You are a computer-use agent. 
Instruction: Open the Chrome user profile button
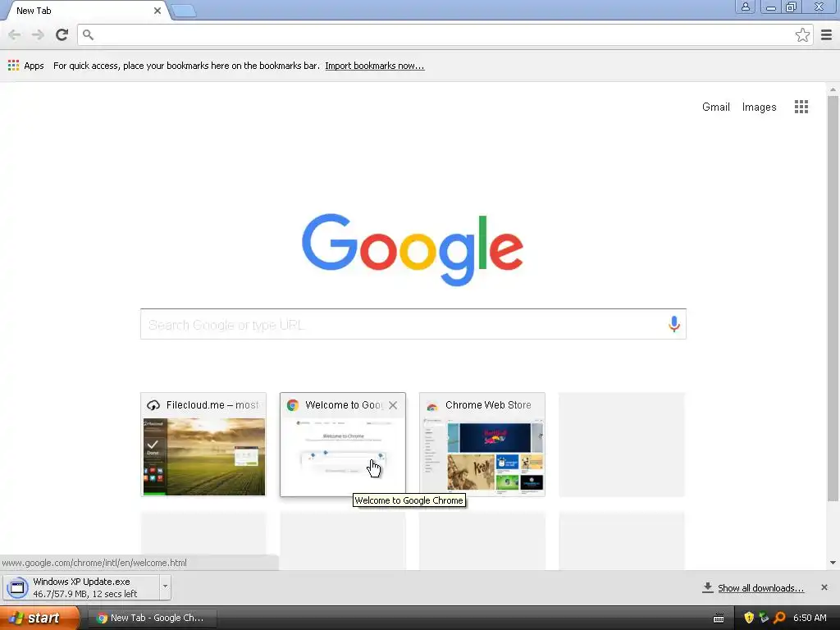pos(745,7)
